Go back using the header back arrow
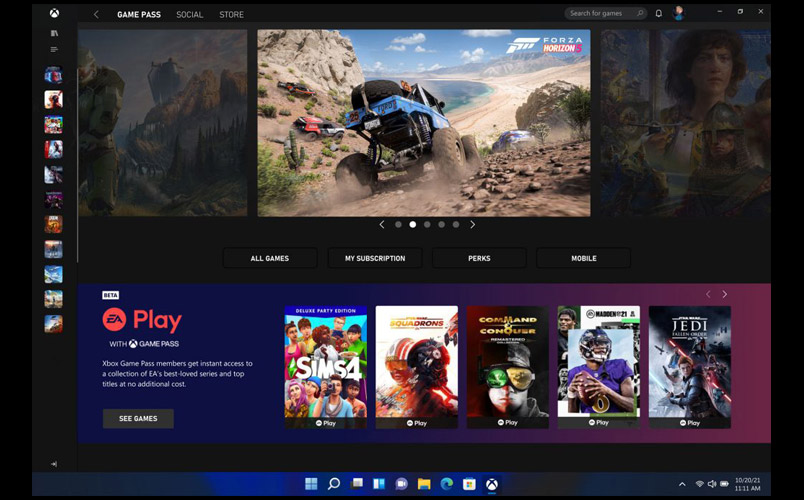Screen dimensions: 804x500 tap(96, 15)
